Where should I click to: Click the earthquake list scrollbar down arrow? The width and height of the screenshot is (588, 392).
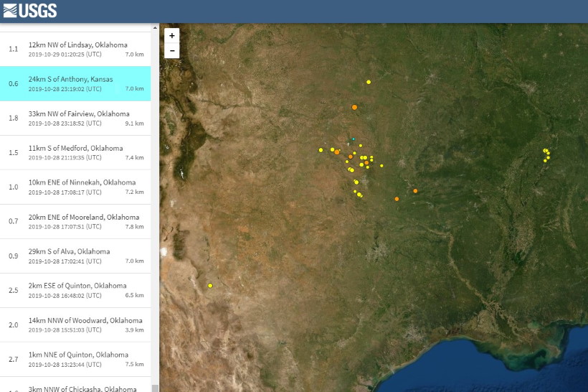[x=155, y=388]
